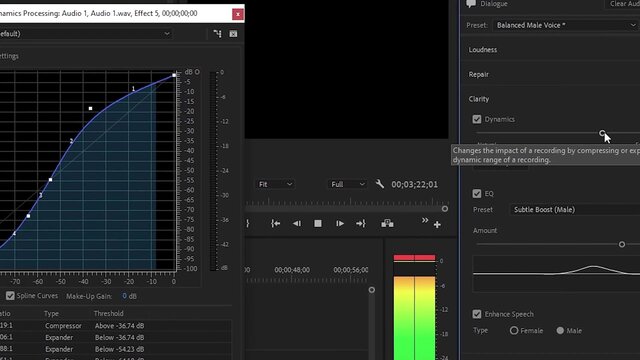
Task: Select control point 1 on the dynamics curve
Action: tap(133, 89)
